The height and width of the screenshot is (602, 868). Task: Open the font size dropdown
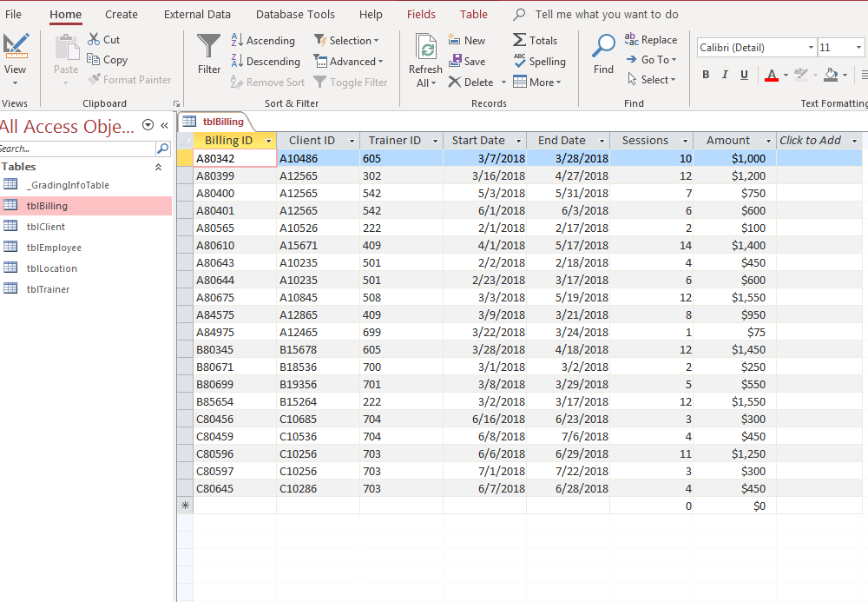(859, 47)
